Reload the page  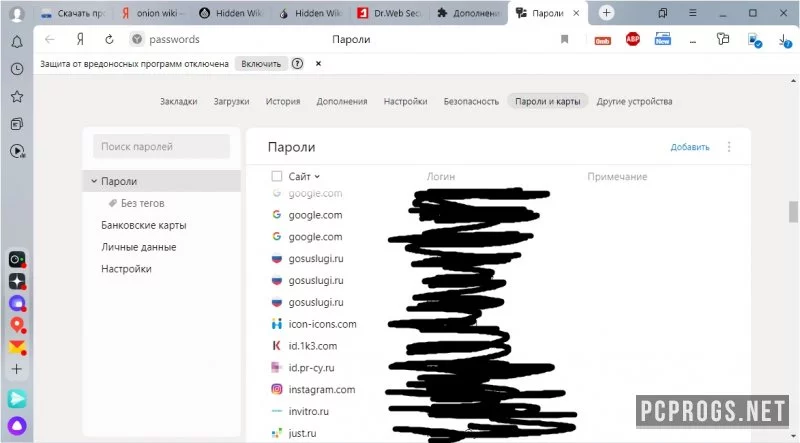point(109,39)
